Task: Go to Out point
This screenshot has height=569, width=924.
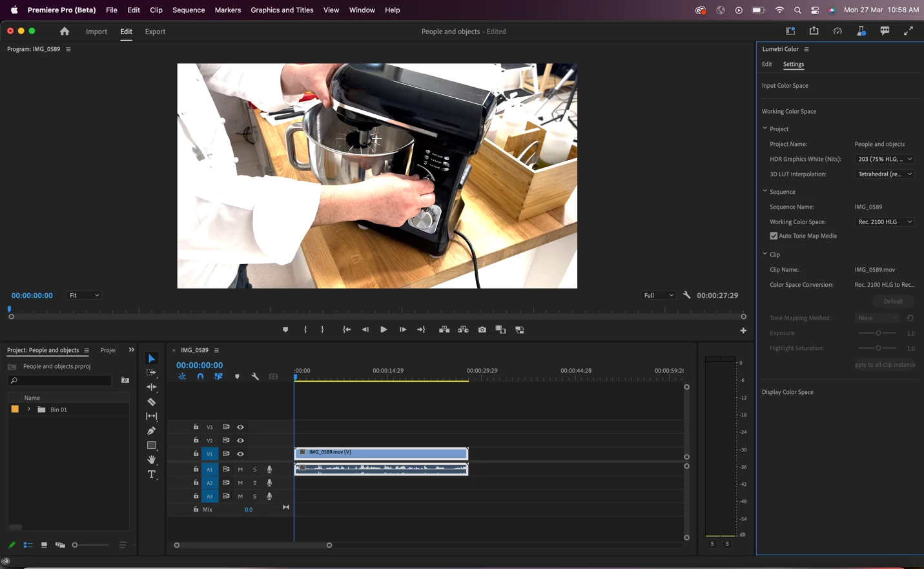Action: pyautogui.click(x=421, y=330)
